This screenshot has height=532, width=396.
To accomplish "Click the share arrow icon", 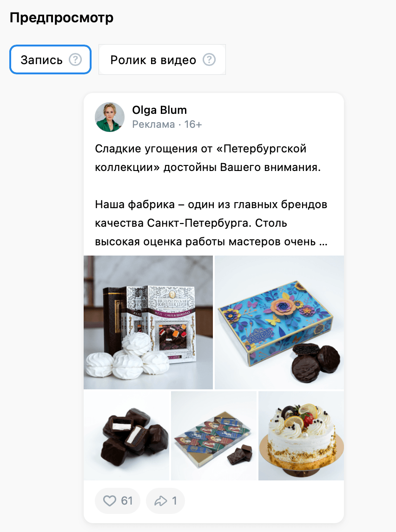I will coord(161,501).
